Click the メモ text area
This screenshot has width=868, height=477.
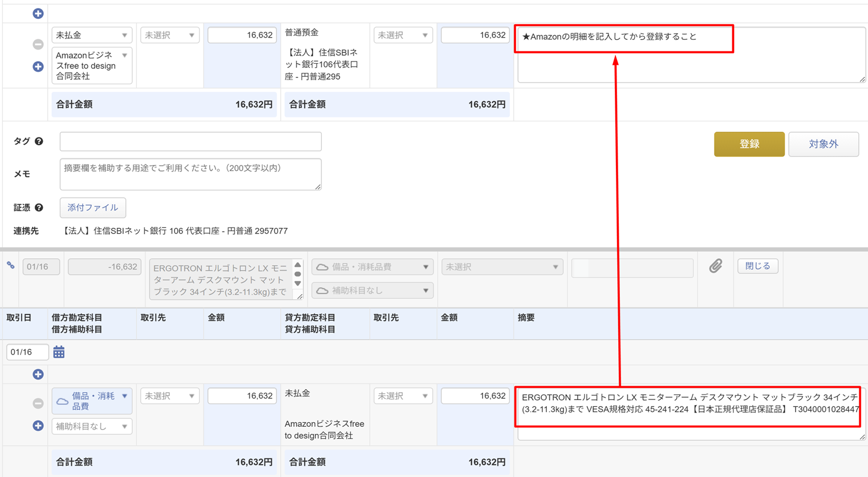190,174
